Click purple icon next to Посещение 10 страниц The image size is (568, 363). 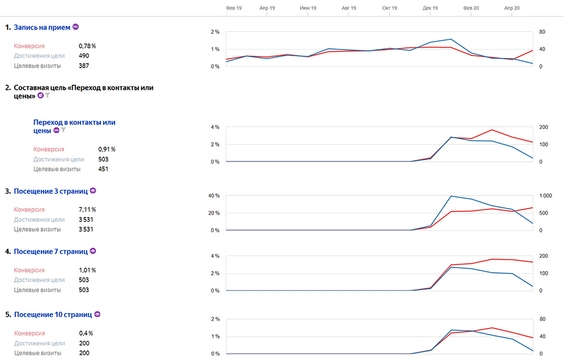tap(97, 314)
